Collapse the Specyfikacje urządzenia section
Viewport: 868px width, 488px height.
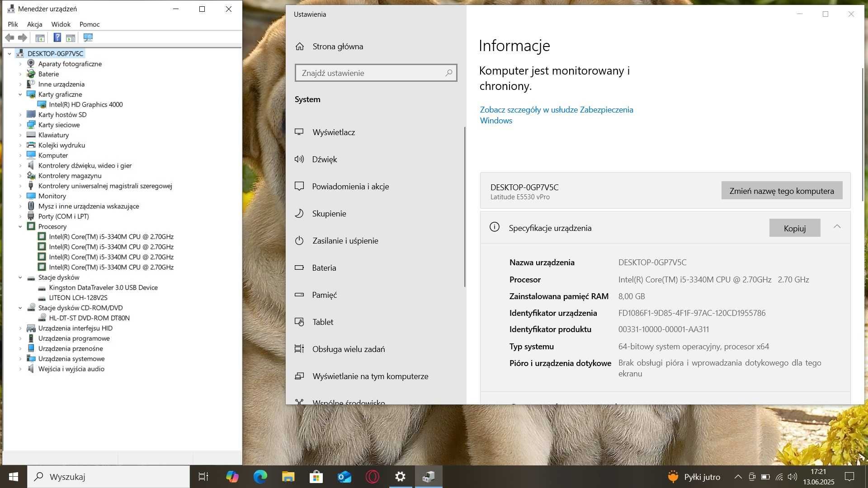(837, 227)
